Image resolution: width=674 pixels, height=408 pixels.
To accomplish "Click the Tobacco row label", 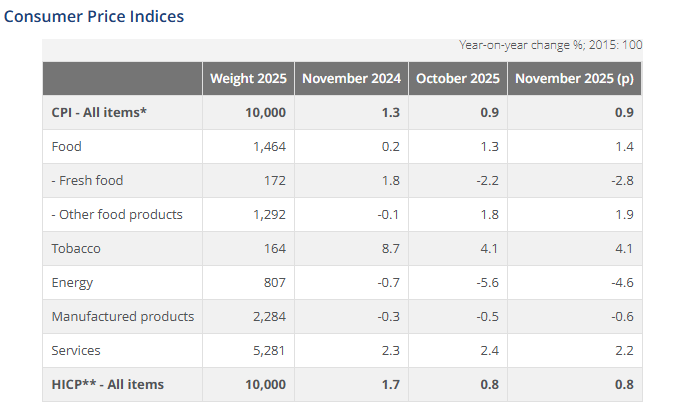I will tap(76, 248).
